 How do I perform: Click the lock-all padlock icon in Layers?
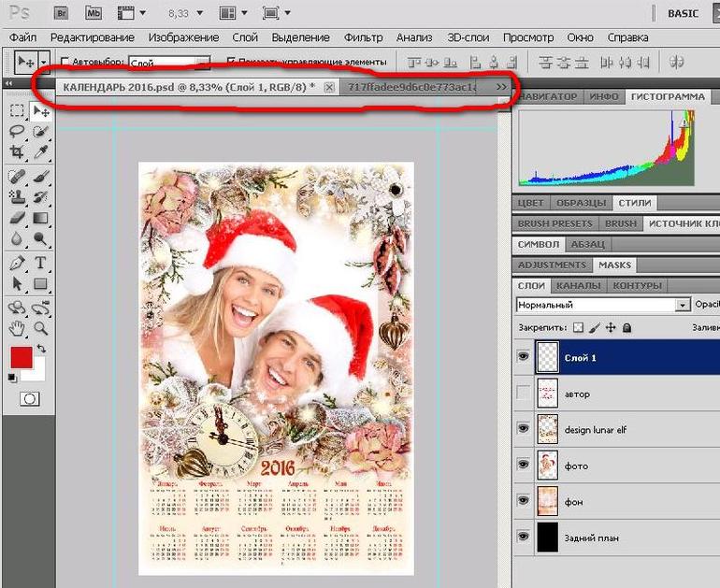(x=626, y=328)
